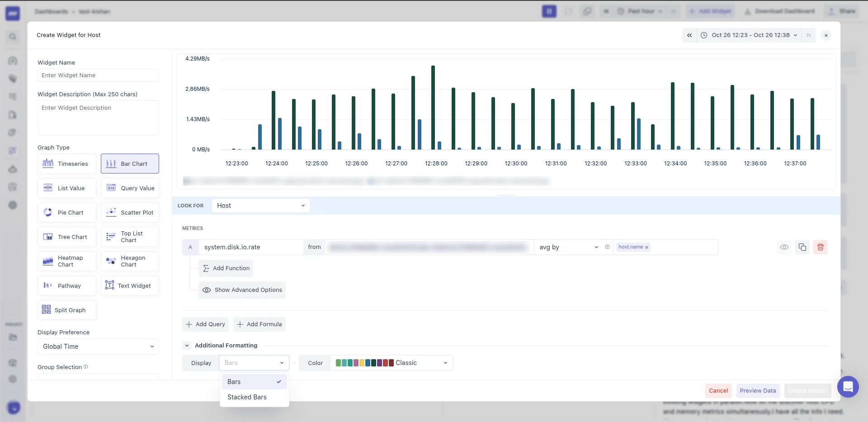Select the Top List Chart type
The height and width of the screenshot is (422, 868).
pyautogui.click(x=130, y=237)
